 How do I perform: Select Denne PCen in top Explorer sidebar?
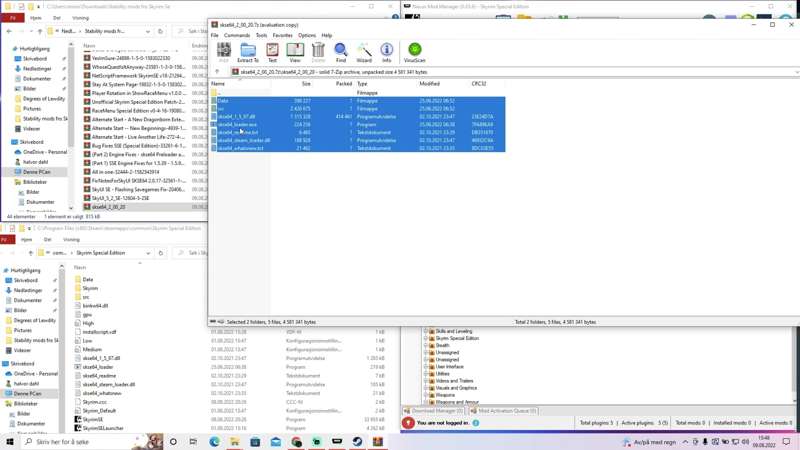[37, 172]
